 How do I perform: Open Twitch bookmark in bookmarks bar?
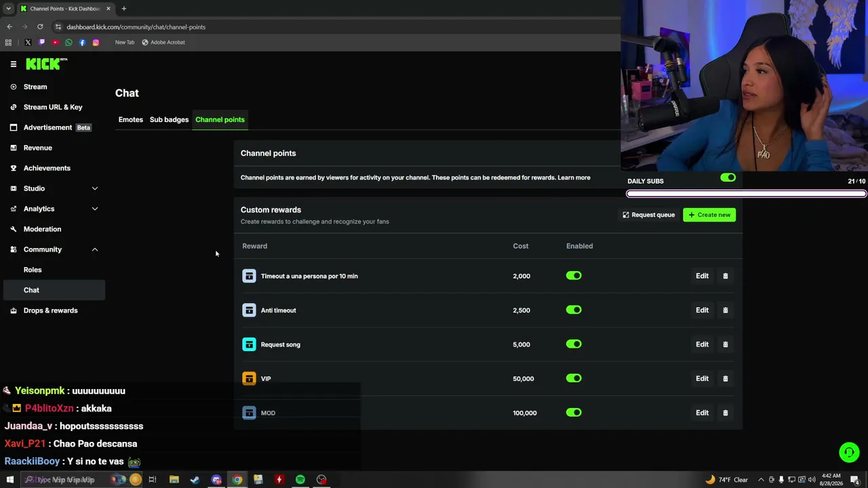[x=41, y=42]
